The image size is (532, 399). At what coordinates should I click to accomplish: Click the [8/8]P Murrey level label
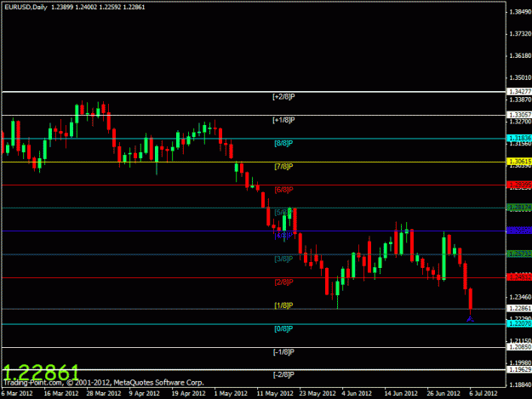click(x=283, y=143)
